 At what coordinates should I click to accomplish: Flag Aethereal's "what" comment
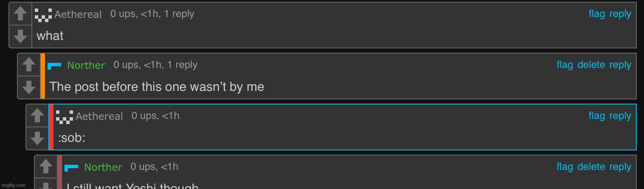pyautogui.click(x=596, y=14)
